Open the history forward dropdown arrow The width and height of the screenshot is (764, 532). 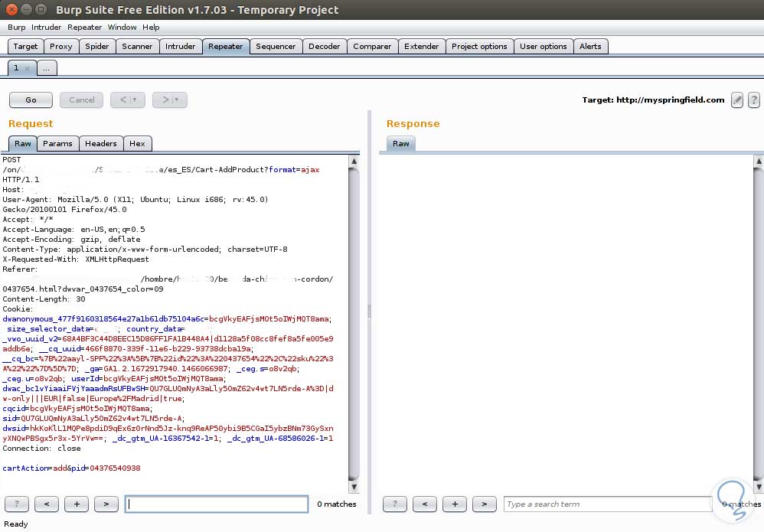177,100
